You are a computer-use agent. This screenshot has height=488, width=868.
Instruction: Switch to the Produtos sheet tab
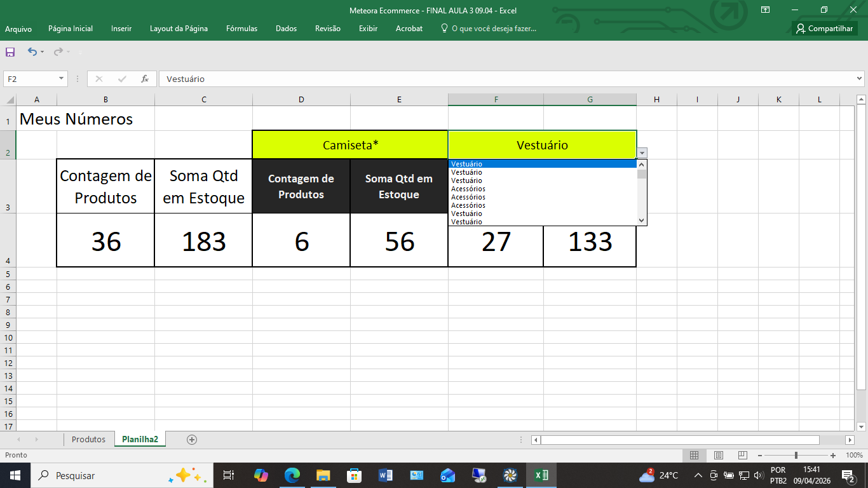88,439
